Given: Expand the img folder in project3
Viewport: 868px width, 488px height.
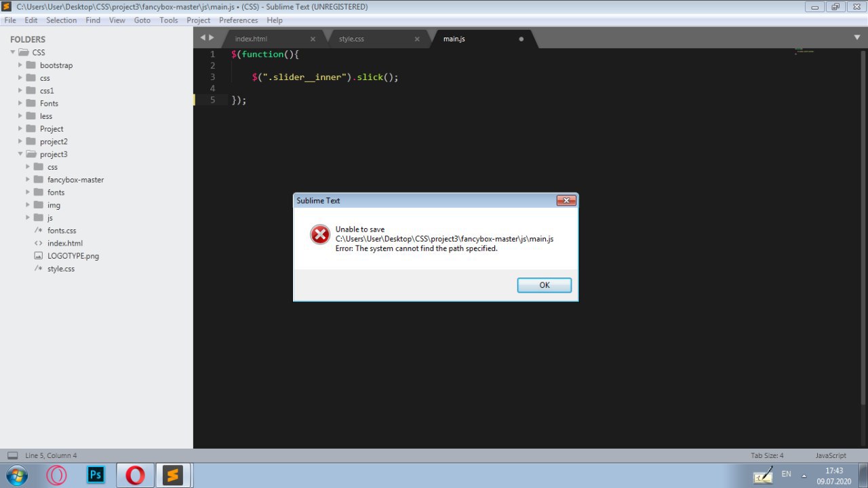Looking at the screenshot, I should tap(28, 205).
